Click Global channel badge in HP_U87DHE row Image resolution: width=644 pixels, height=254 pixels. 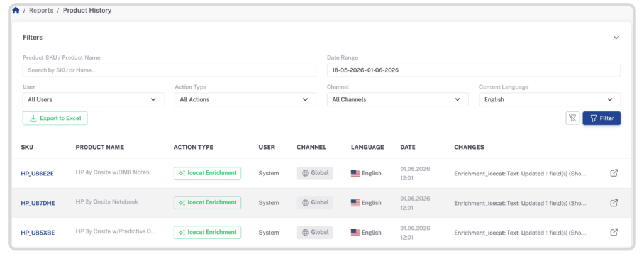click(315, 202)
